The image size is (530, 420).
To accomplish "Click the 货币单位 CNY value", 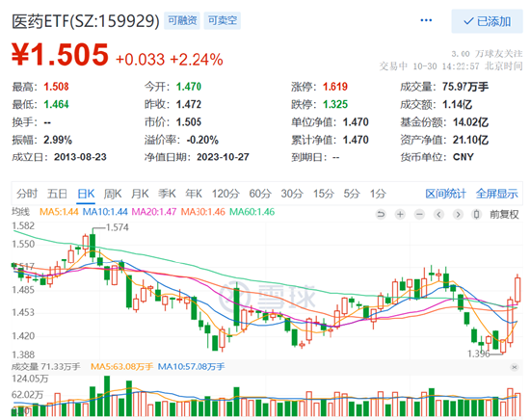I will 464,157.
